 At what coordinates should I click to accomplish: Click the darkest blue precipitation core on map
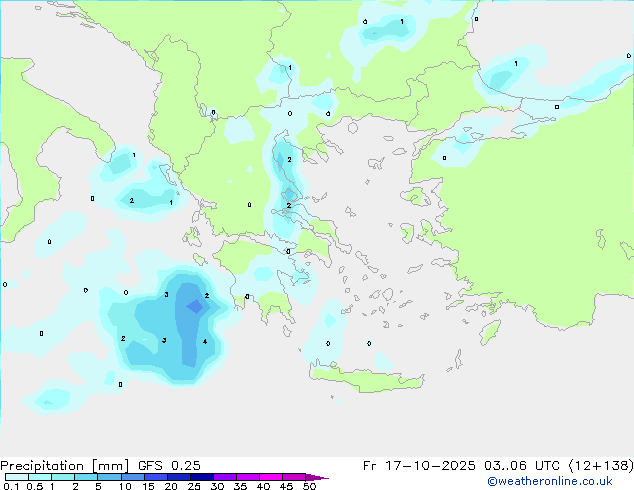[195, 306]
